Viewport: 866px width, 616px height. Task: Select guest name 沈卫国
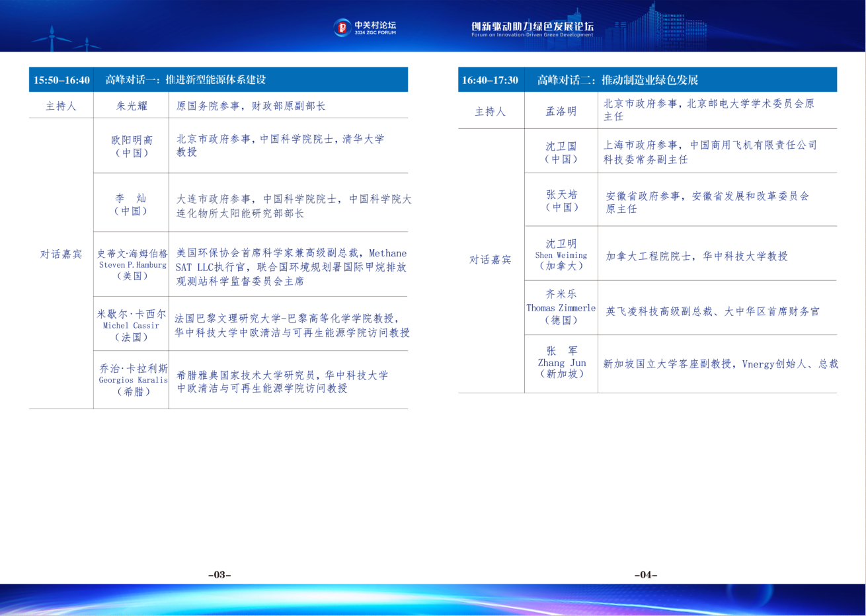pos(561,146)
